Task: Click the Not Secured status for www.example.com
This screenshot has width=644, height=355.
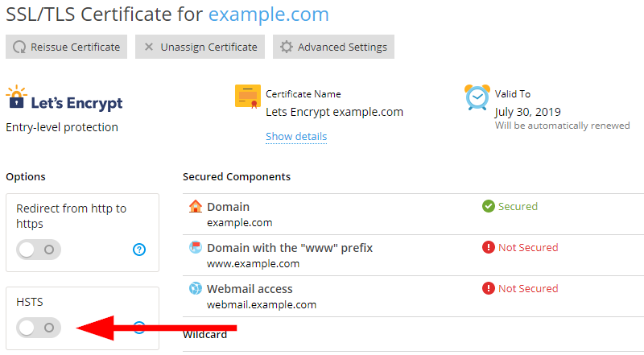Action: click(x=527, y=247)
